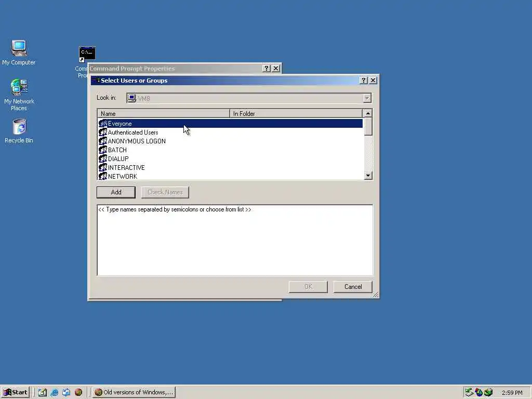
Task: Close the Select Users or Groups dialog
Action: pyautogui.click(x=373, y=81)
